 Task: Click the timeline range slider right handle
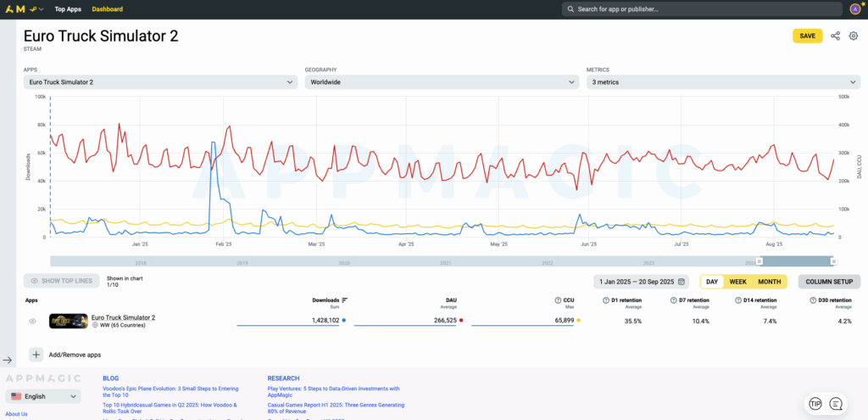coord(832,261)
